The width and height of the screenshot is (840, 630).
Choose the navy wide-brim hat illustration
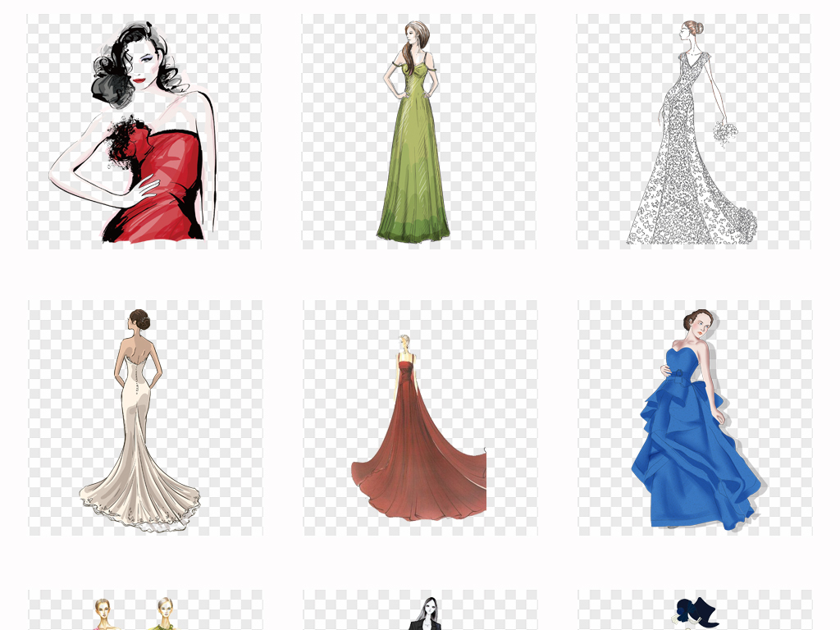click(x=696, y=609)
